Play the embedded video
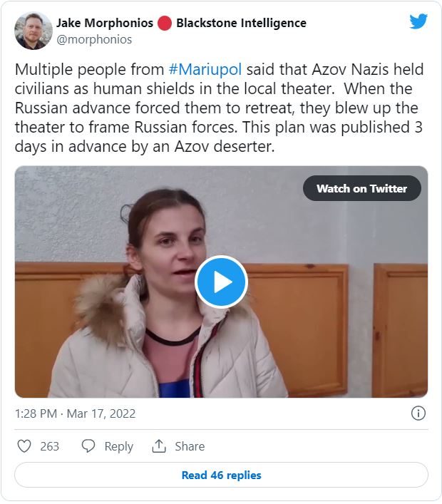442x504 pixels. click(221, 282)
